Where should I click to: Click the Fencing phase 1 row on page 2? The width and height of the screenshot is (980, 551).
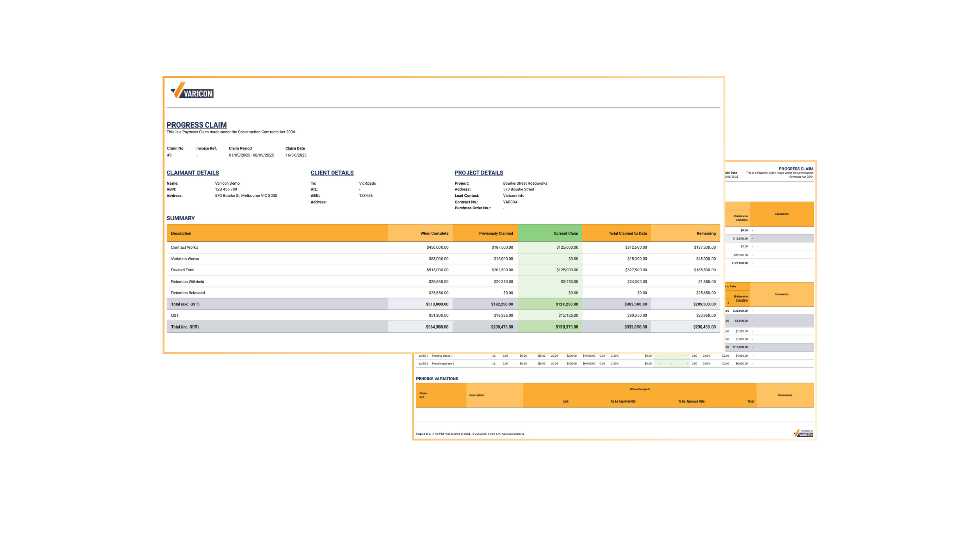pyautogui.click(x=615, y=356)
